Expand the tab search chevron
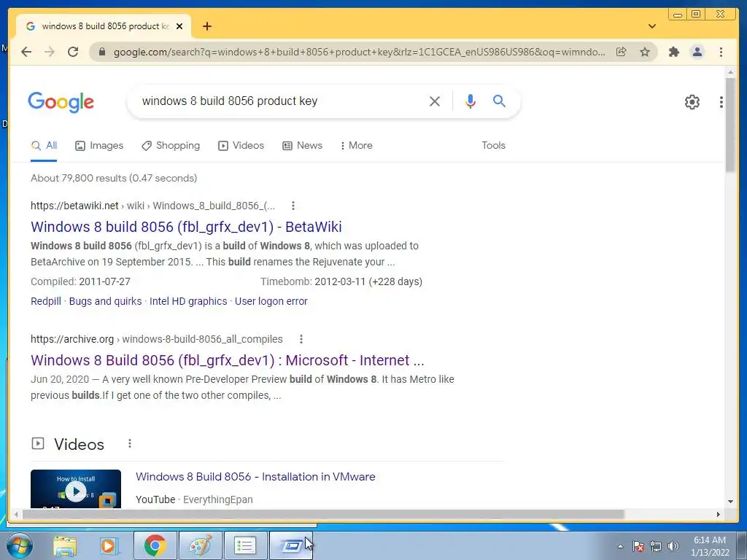747x560 pixels. [x=651, y=26]
